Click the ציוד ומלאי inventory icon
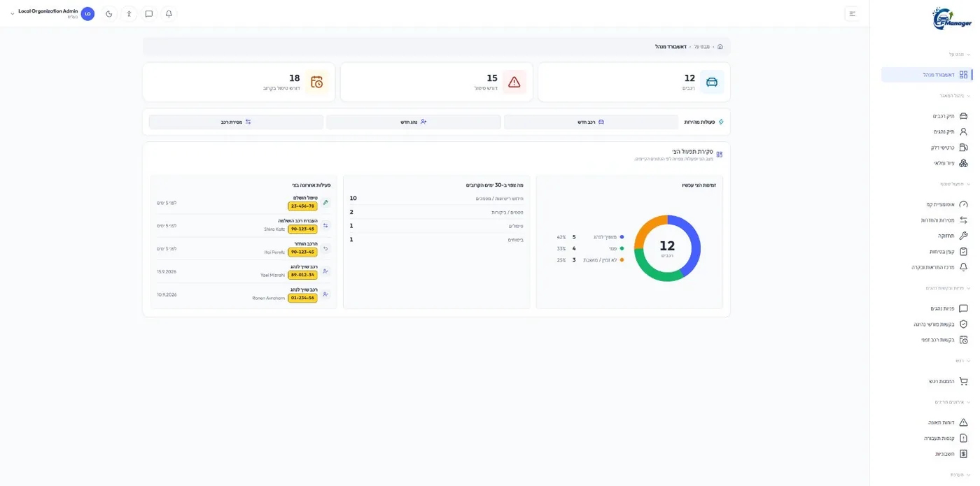The image size is (980, 486). 963,163
